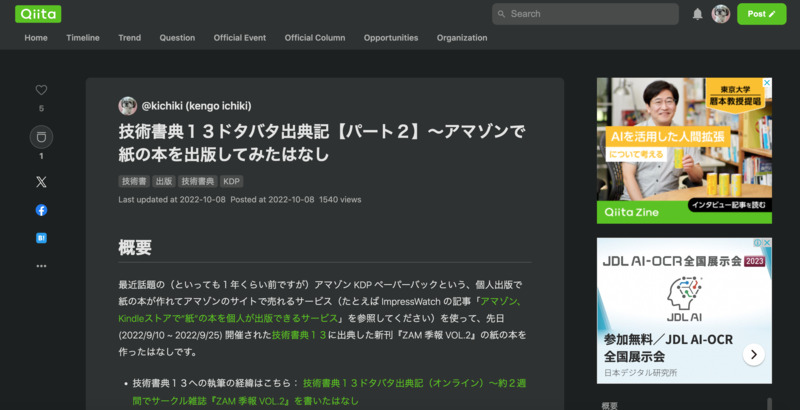
Task: Select the 技術書典 tag
Action: coord(198,181)
